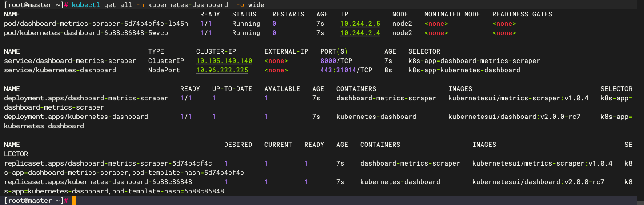Click the 'STATUS' column header
Screen dimensions: 644x205
coord(244,14)
